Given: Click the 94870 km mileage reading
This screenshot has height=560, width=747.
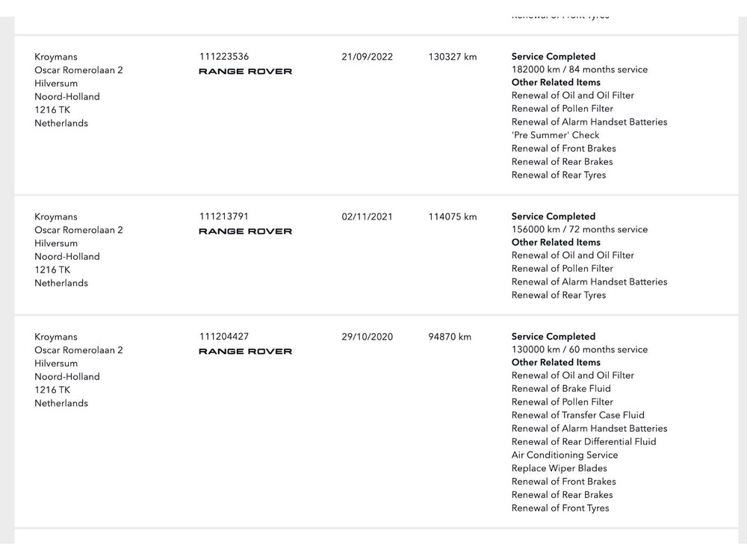Looking at the screenshot, I should point(450,337).
